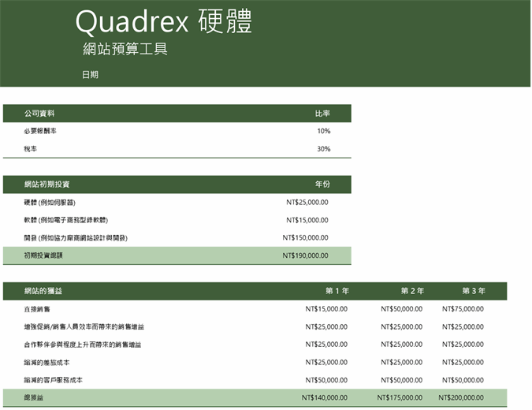Screen dimensions: 532x410
Task: Select the 縮減的差旅成本 row label
Action: [47, 362]
